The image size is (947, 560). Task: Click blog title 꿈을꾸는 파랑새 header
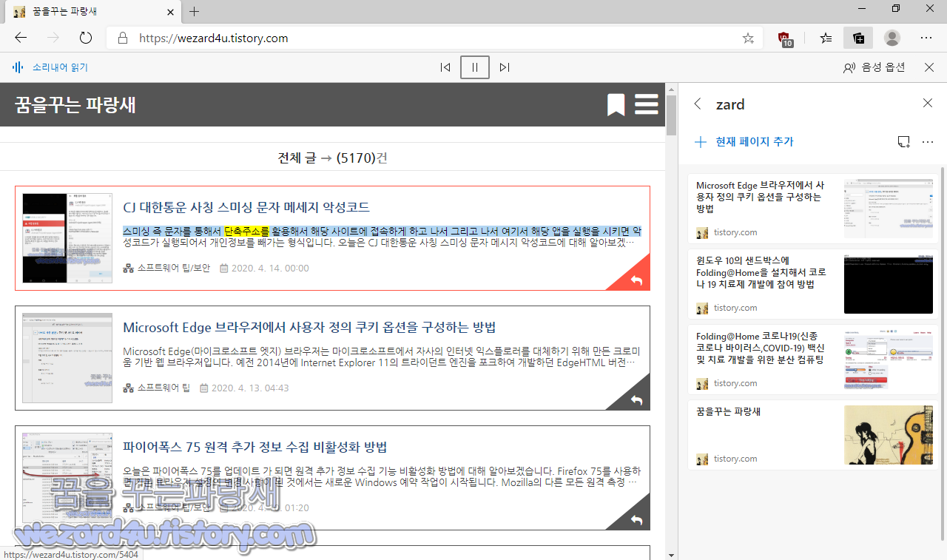[x=75, y=104]
